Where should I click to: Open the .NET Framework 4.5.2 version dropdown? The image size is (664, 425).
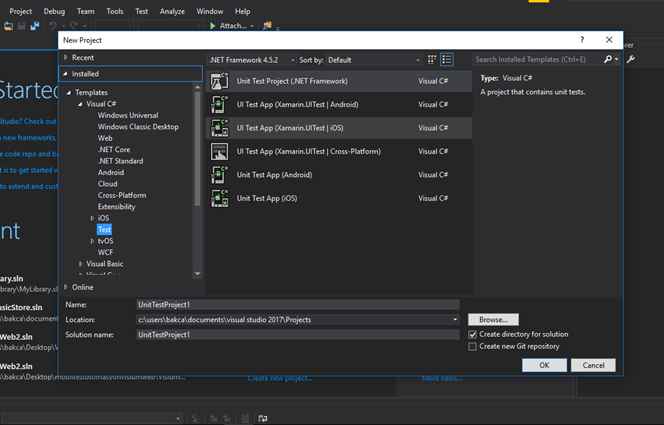(x=292, y=60)
